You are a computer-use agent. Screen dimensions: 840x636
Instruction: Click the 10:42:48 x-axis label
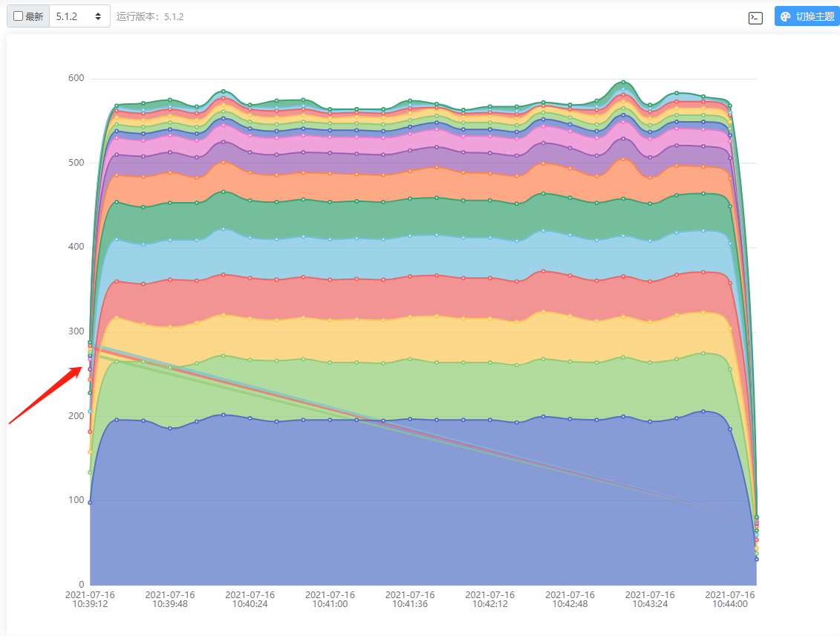tap(570, 600)
